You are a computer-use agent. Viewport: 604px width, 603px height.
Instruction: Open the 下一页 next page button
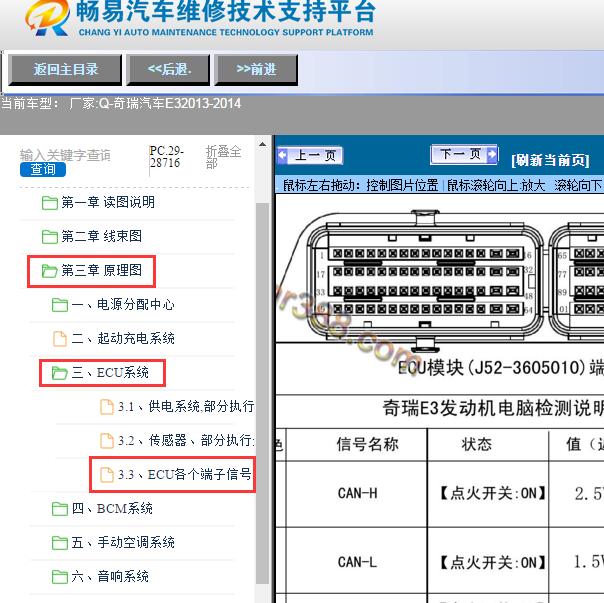[464, 155]
